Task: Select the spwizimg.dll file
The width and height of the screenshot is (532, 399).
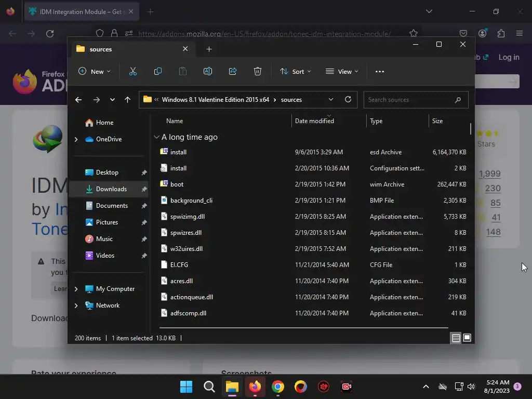Action: tap(313, 217)
